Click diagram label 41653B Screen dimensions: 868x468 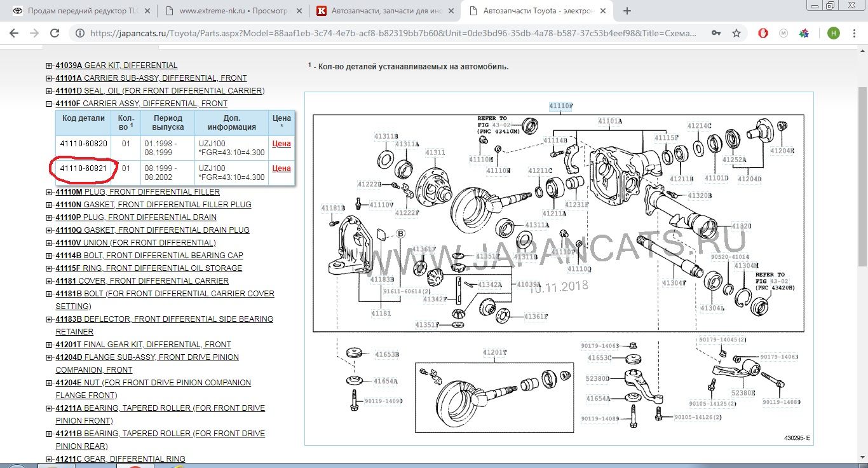386,354
